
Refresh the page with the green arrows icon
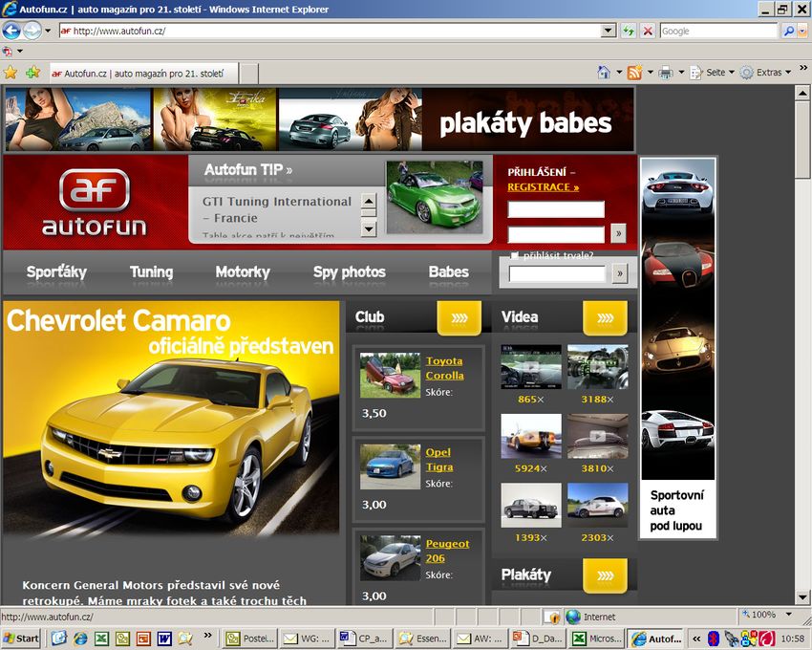629,31
